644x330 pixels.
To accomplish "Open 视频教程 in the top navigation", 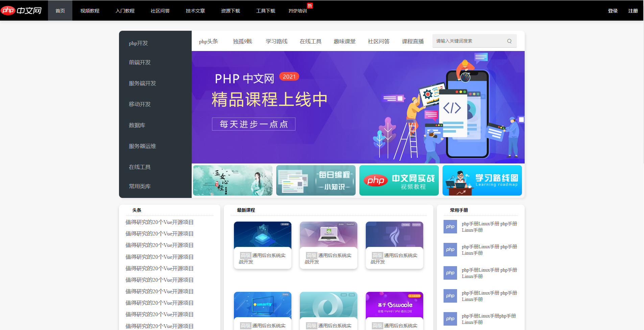I will click(x=90, y=11).
